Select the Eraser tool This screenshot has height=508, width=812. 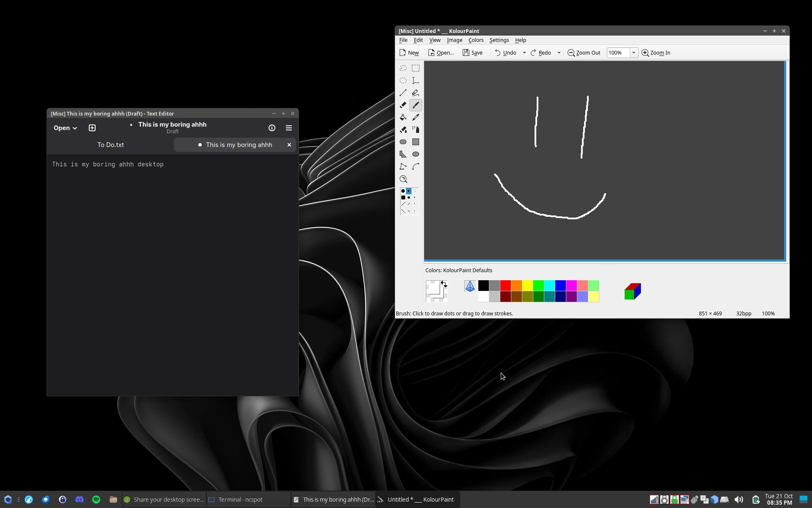(x=403, y=105)
